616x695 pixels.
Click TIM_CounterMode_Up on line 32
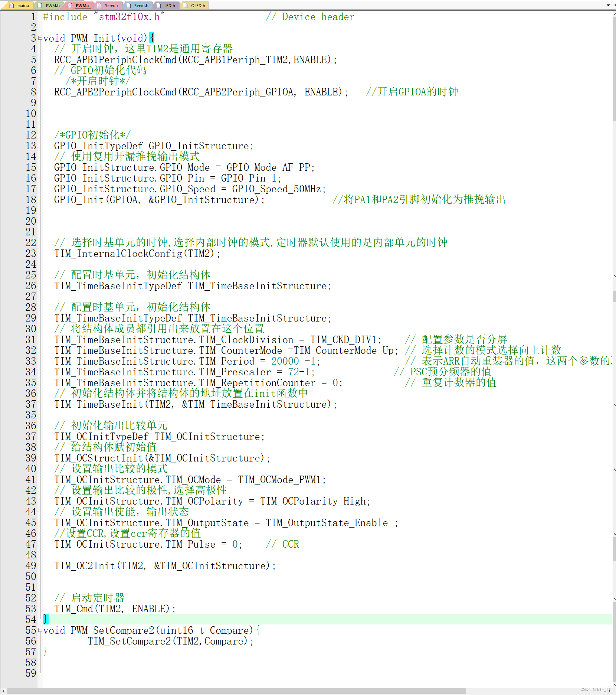[x=344, y=350]
